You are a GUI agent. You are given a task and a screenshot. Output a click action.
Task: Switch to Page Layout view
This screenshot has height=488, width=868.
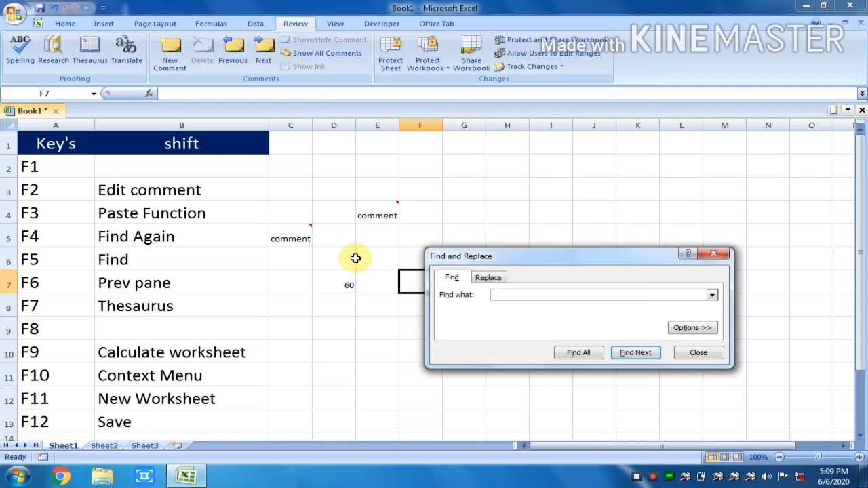click(x=724, y=457)
